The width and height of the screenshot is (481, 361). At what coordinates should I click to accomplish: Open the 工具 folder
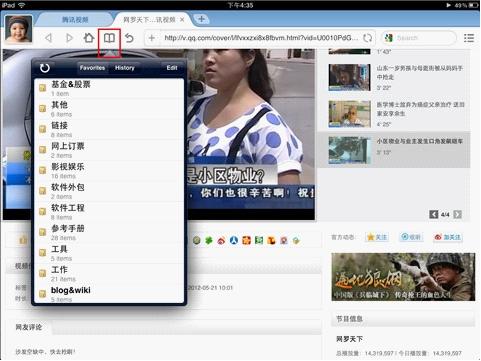pos(109,253)
